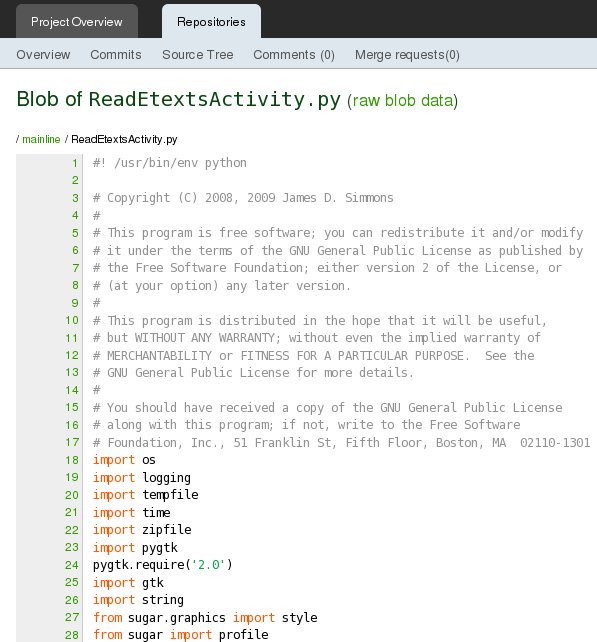Open the Commits section

coord(116,55)
